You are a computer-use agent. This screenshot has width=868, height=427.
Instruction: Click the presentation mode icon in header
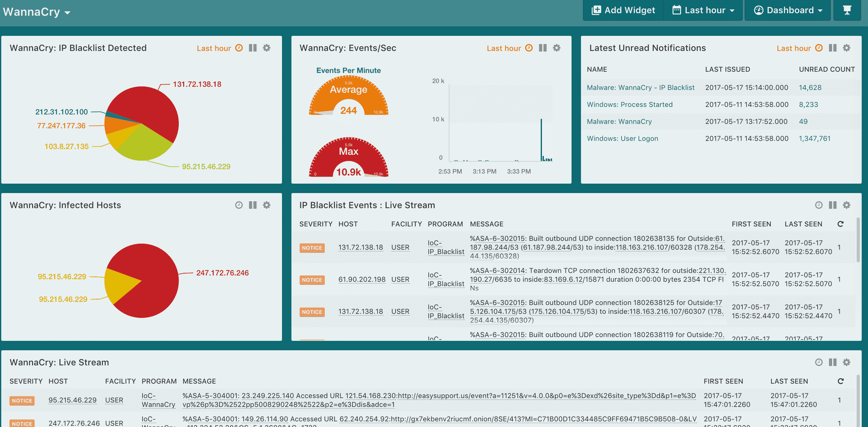tap(847, 10)
